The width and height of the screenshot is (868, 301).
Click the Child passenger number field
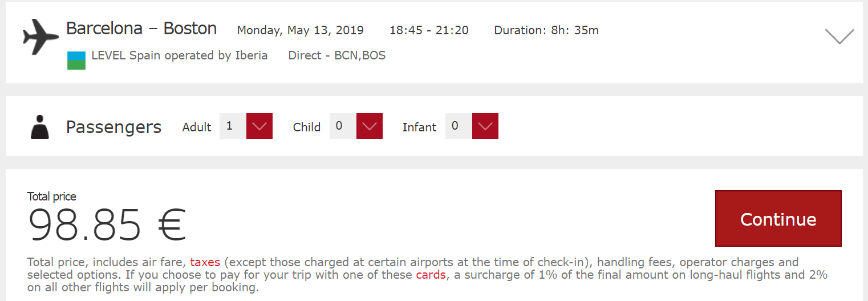(342, 126)
